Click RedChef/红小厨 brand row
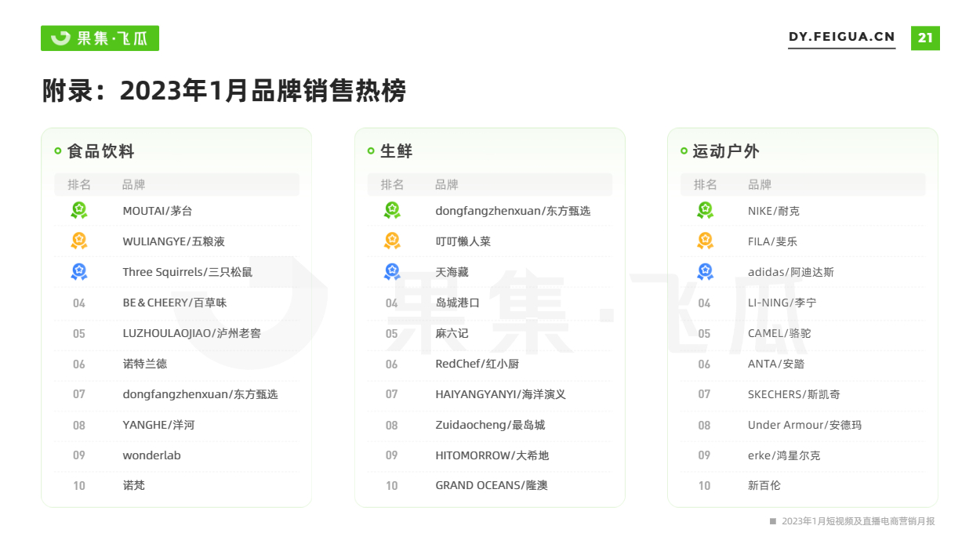This screenshot has width=980, height=551. (x=490, y=364)
